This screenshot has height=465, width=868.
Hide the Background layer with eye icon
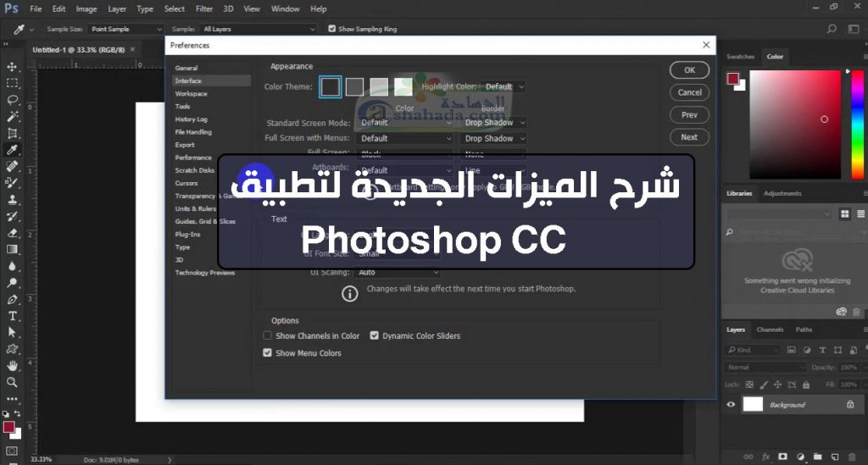pyautogui.click(x=731, y=405)
